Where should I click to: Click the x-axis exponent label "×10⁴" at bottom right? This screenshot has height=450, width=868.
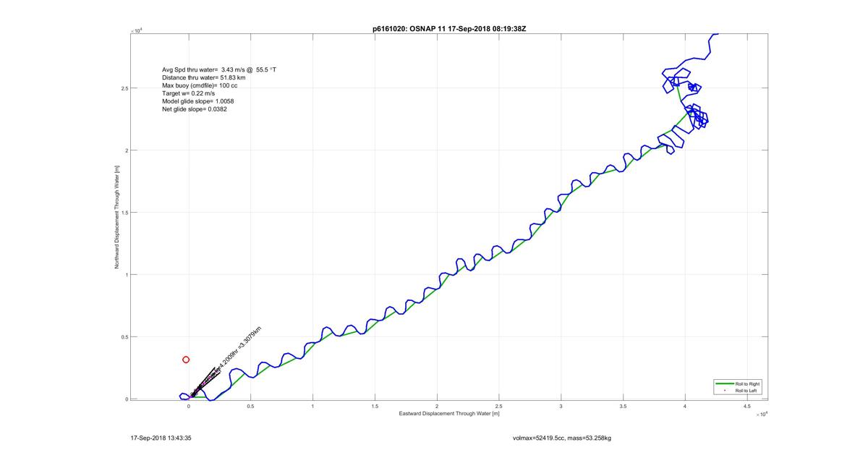click(x=761, y=415)
